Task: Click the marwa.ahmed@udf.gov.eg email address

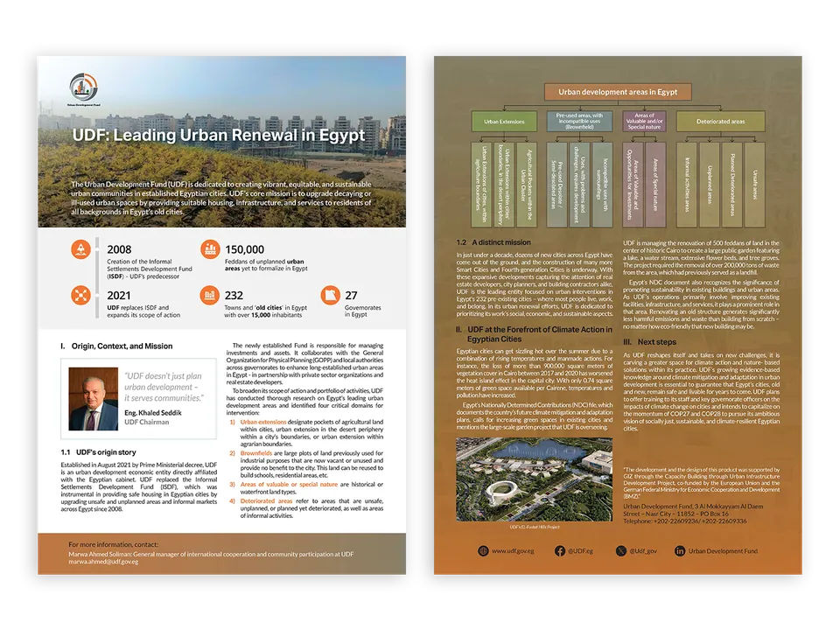Action: point(103,562)
